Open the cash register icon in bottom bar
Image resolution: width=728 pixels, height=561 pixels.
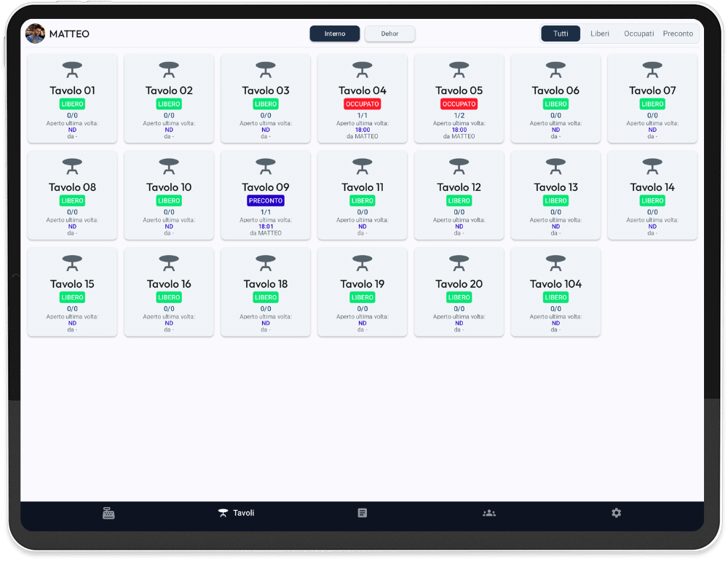[x=108, y=513]
